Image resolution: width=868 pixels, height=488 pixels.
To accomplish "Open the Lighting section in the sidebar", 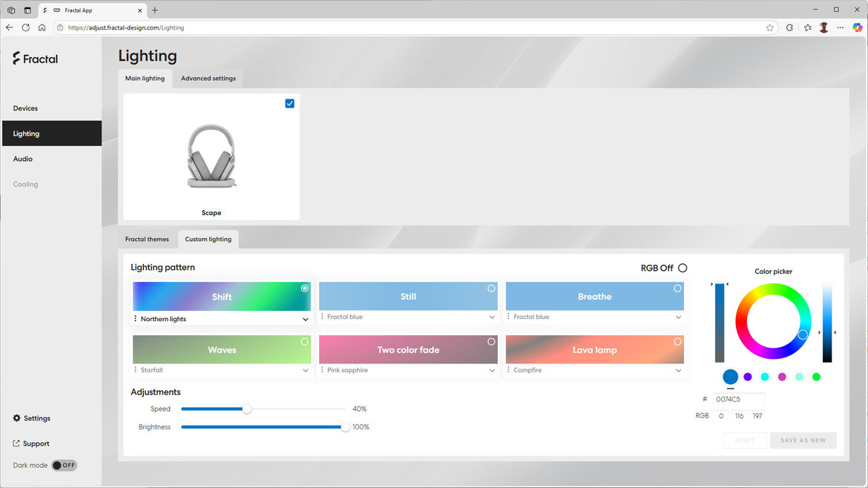I will tap(51, 133).
